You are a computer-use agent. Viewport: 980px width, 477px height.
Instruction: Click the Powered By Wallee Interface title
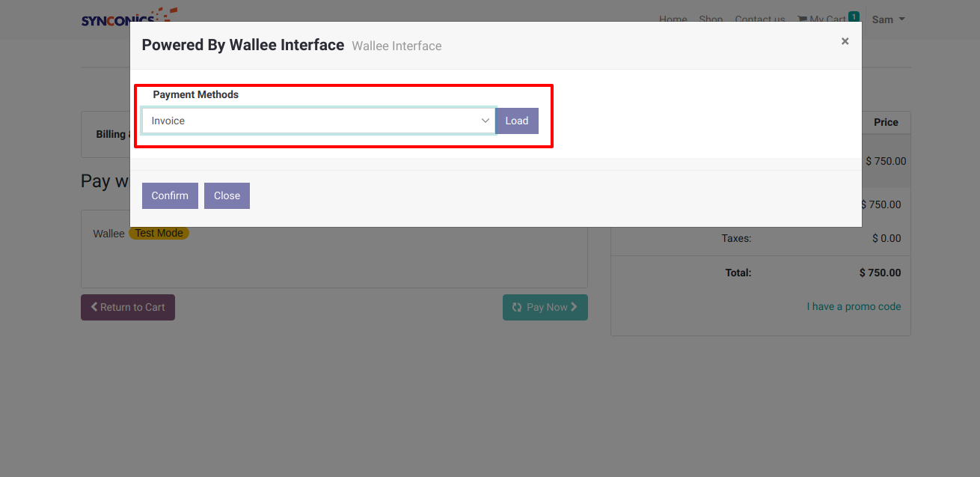tap(242, 45)
